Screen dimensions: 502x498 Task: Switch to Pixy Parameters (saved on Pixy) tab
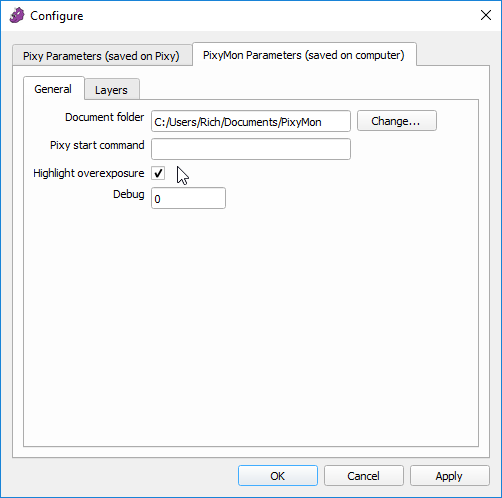click(x=102, y=56)
